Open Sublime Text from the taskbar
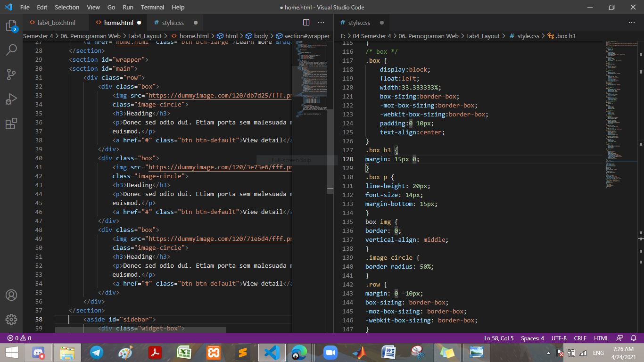Image resolution: width=644 pixels, height=362 pixels. pos(242,352)
